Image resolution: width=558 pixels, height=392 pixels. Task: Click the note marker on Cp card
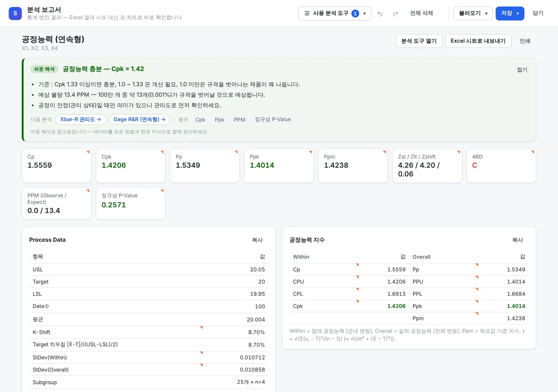88,152
